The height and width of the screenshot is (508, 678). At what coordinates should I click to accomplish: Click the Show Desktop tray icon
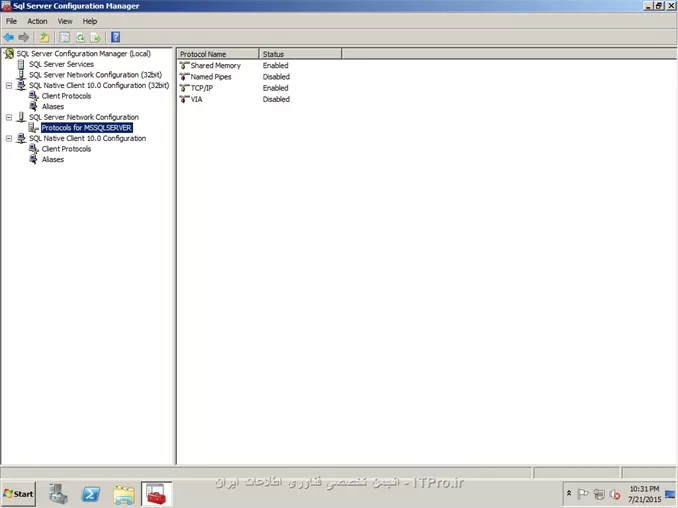pyautogui.click(x=670, y=494)
